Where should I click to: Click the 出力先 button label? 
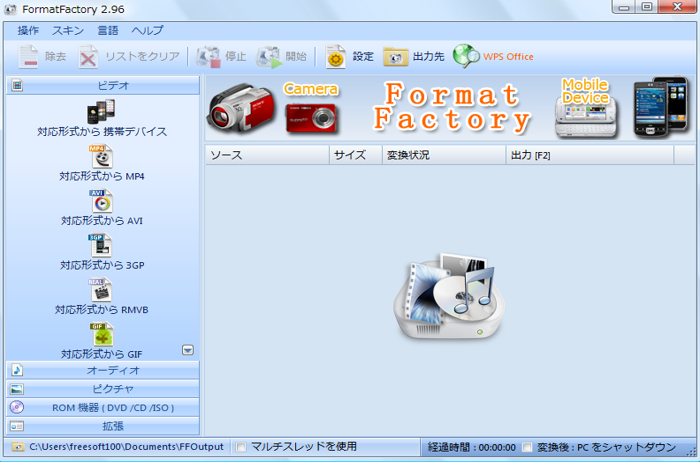pos(429,56)
